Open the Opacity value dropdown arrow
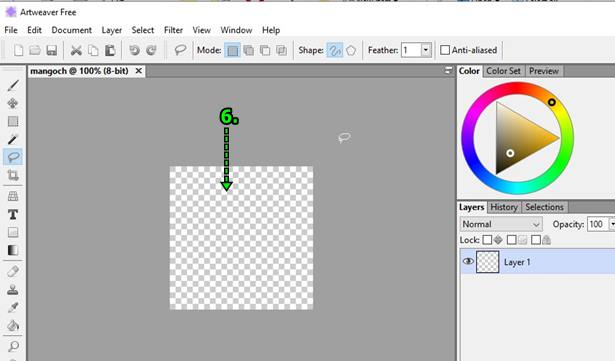The image size is (615, 361). [612, 224]
